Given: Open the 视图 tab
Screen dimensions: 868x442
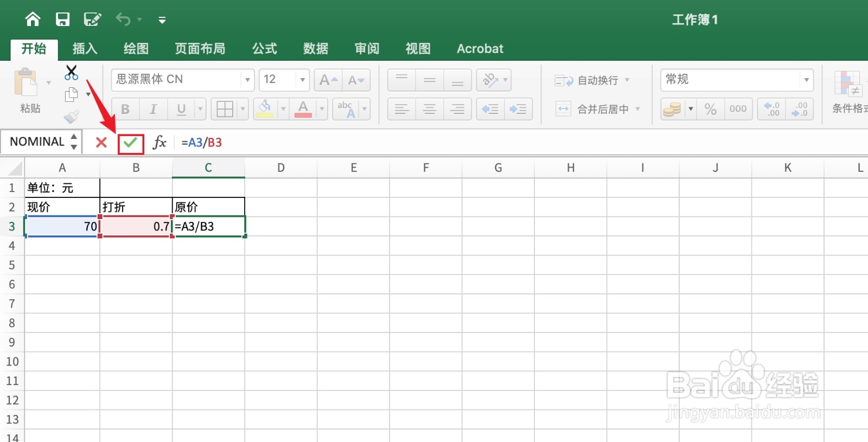Looking at the screenshot, I should [418, 49].
